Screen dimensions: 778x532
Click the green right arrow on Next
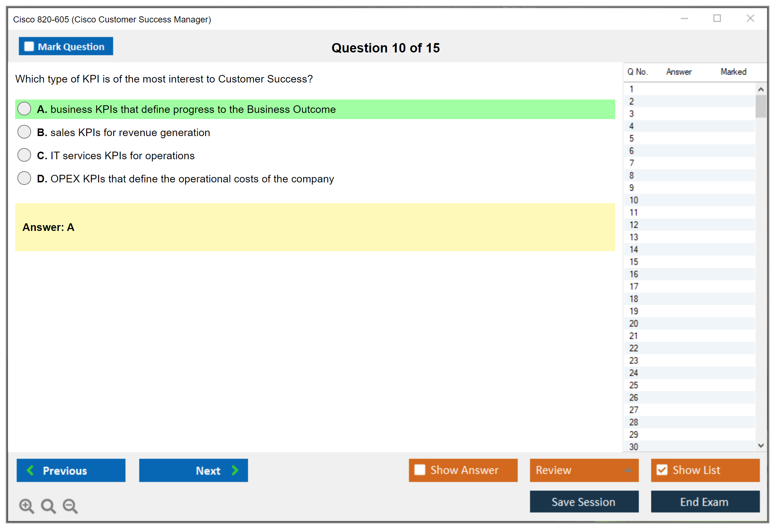(235, 470)
